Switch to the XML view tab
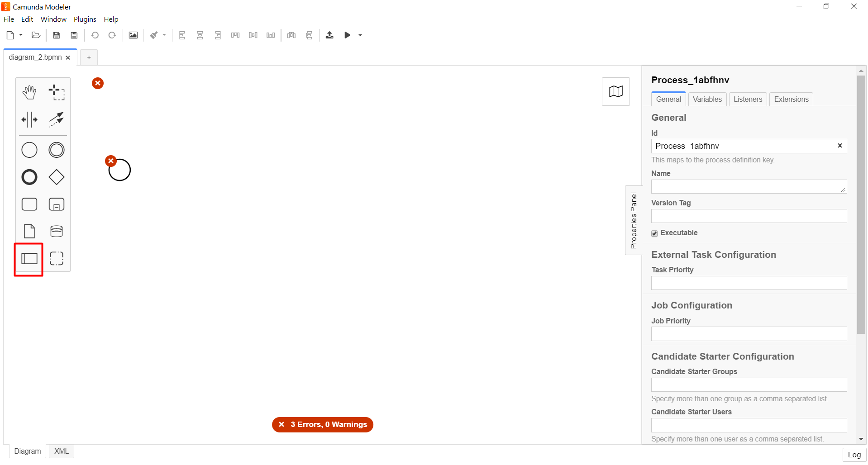Image resolution: width=868 pixels, height=465 pixels. pyautogui.click(x=62, y=451)
